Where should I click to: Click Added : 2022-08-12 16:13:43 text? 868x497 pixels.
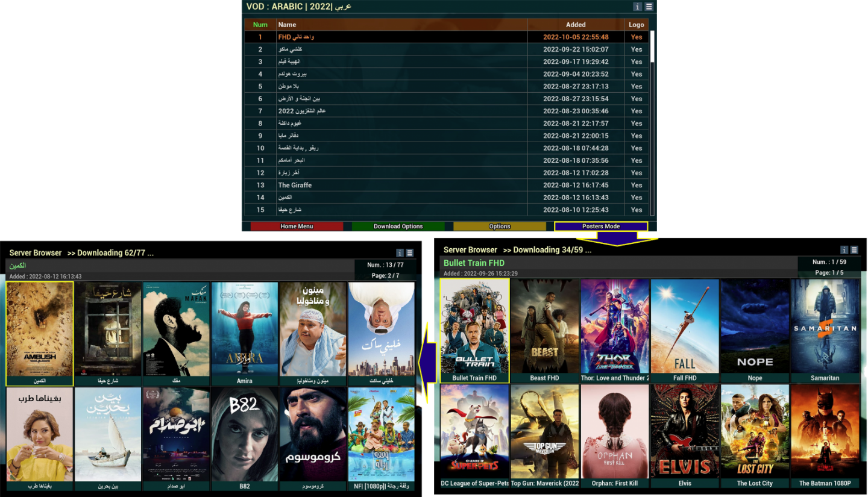46,277
